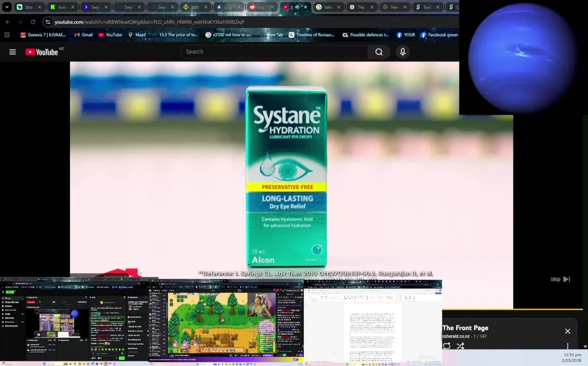The image size is (588, 366).
Task: Open the apps grid in bookmarks bar
Action: (7, 35)
